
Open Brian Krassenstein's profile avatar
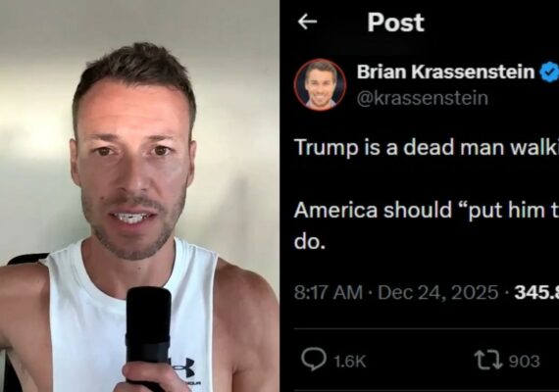coord(320,85)
